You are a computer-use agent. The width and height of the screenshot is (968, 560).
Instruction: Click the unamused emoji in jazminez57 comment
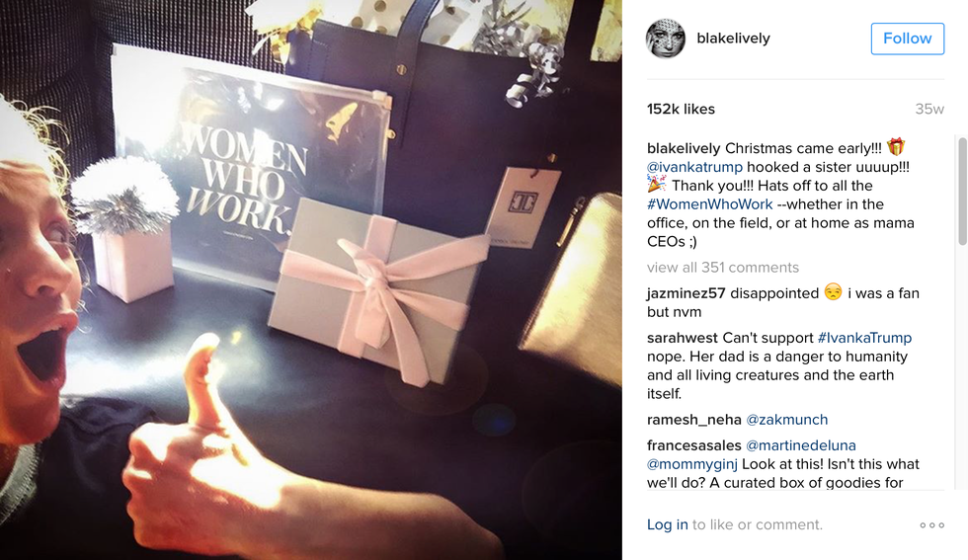(833, 292)
